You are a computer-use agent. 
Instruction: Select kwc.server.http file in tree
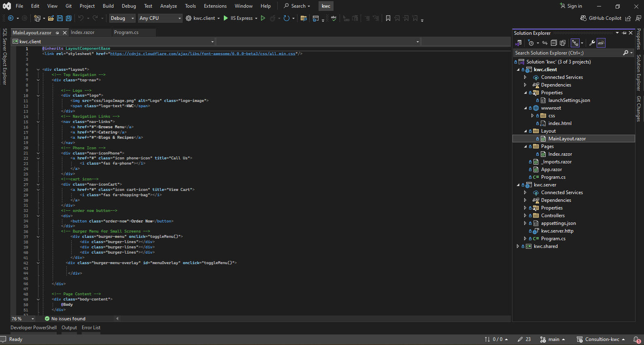tap(557, 231)
